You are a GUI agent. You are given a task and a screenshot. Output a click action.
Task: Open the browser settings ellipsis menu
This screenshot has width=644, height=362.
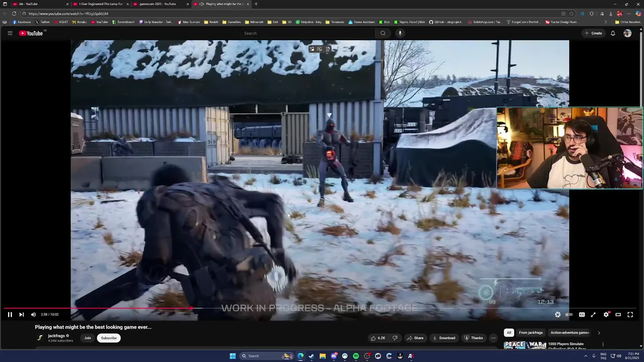click(x=629, y=14)
